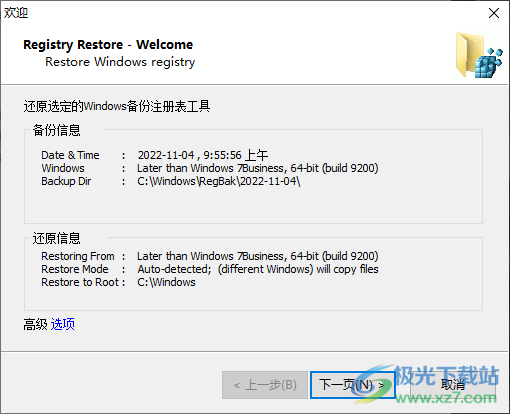Click the Restore Mode label

click(75, 269)
